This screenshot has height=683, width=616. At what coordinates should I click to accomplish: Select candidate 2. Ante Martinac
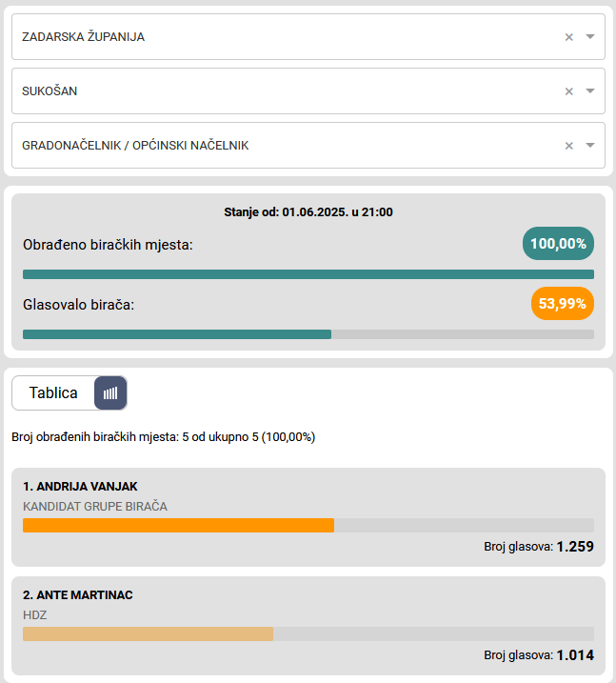click(77, 595)
